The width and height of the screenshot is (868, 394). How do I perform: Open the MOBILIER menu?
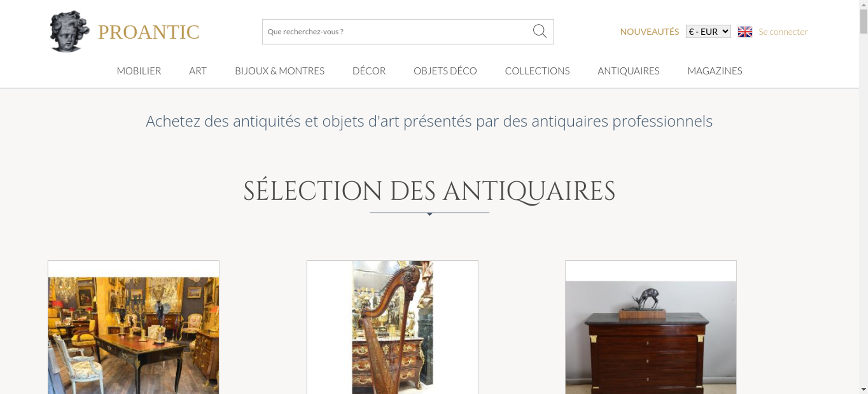pyautogui.click(x=139, y=71)
